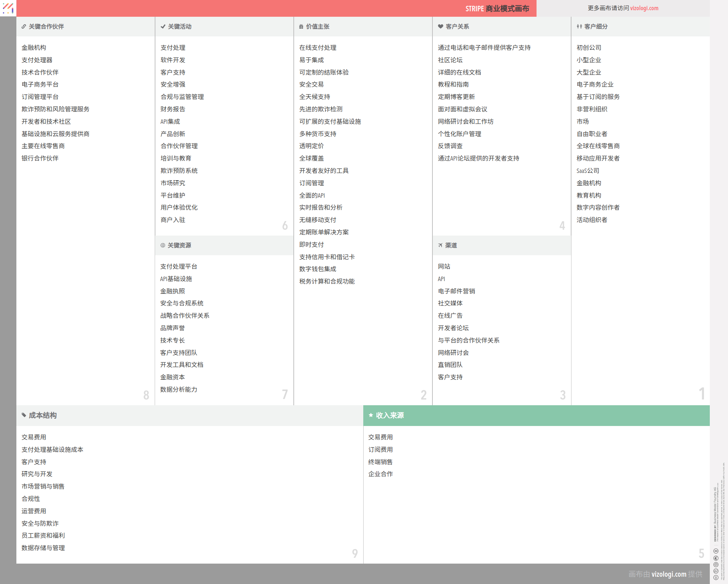Image resolution: width=728 pixels, height=584 pixels.
Task: Select the 成本结构 section header
Action: (x=43, y=415)
